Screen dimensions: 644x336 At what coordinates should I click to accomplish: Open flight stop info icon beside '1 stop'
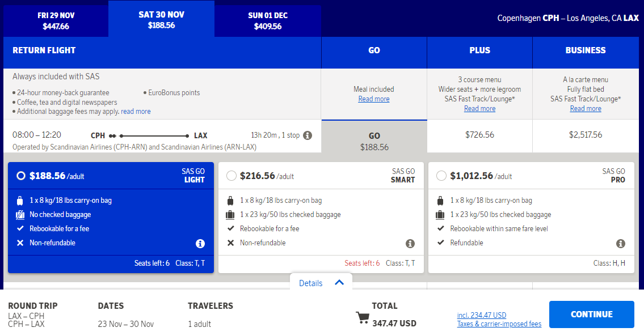307,135
